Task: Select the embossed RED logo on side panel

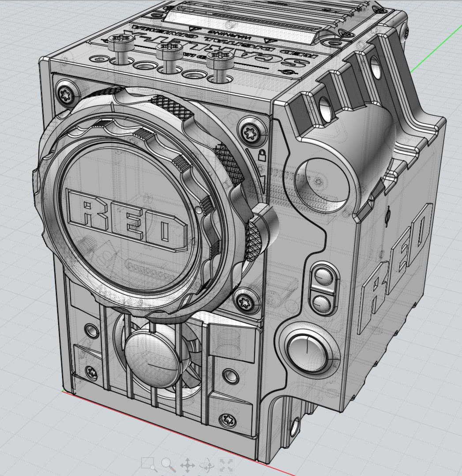Action: pos(396,269)
